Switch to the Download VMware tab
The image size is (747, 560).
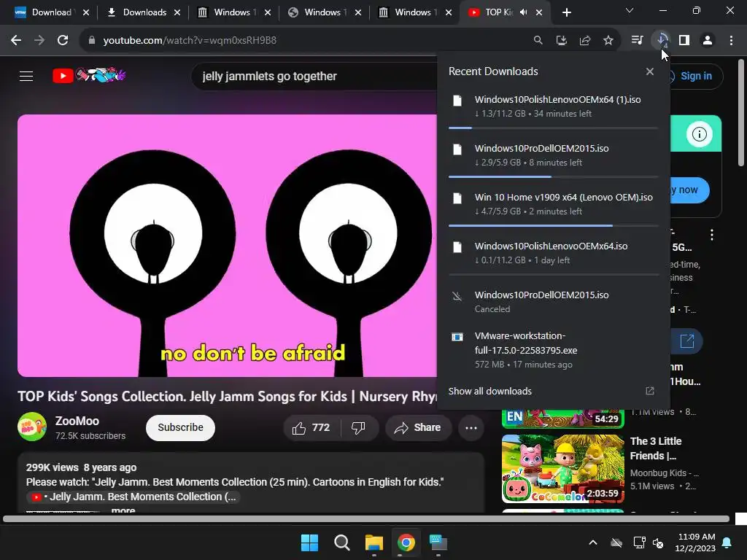(52, 12)
